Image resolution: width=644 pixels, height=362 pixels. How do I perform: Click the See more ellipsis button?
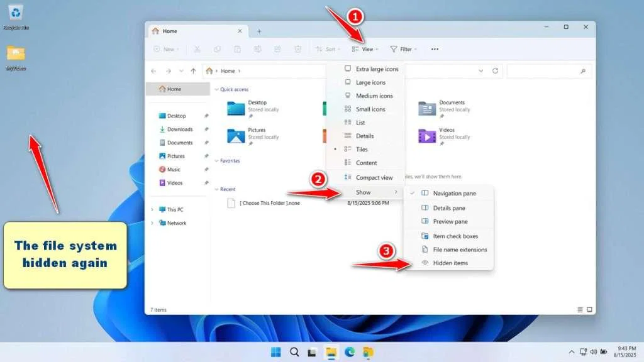tap(433, 49)
